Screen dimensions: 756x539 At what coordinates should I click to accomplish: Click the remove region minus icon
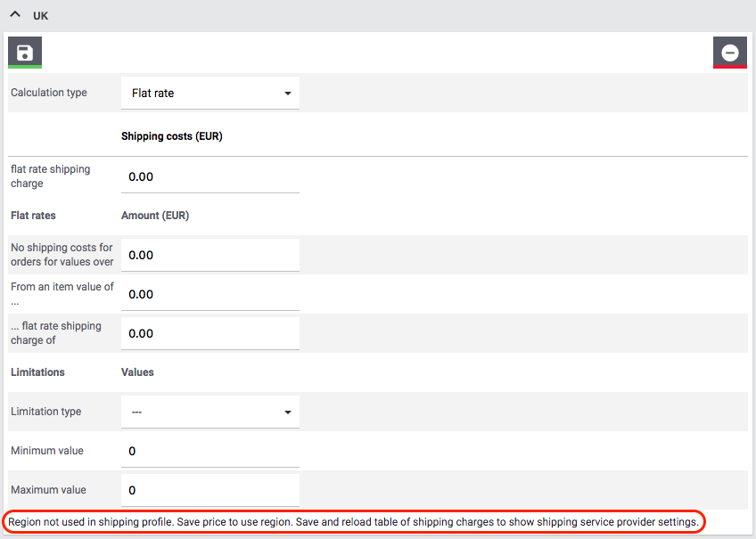729,53
